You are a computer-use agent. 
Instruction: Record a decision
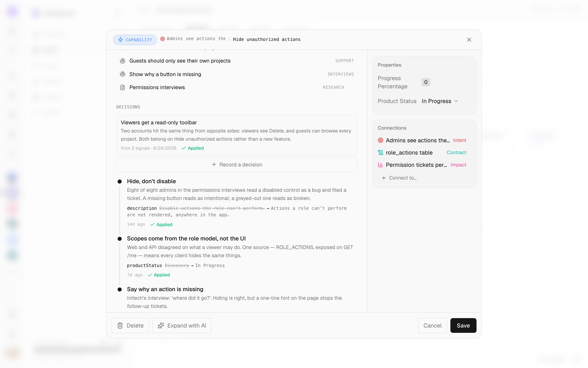[237, 165]
